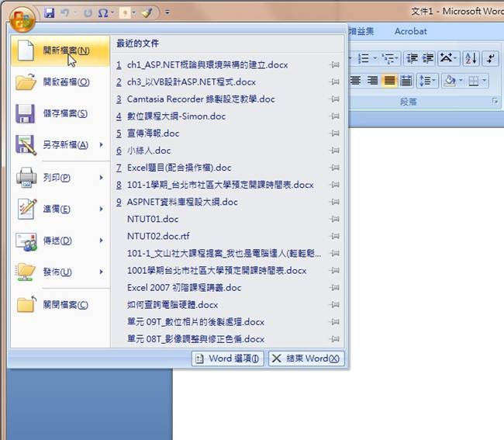Open the Omega symbol dropdown arrow
Image resolution: width=504 pixels, height=440 pixels.
click(x=112, y=12)
